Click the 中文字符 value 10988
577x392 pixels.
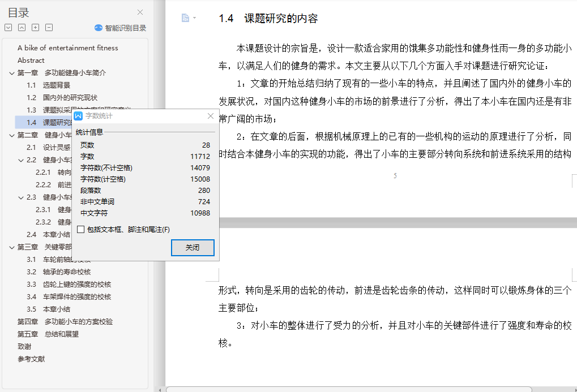200,213
